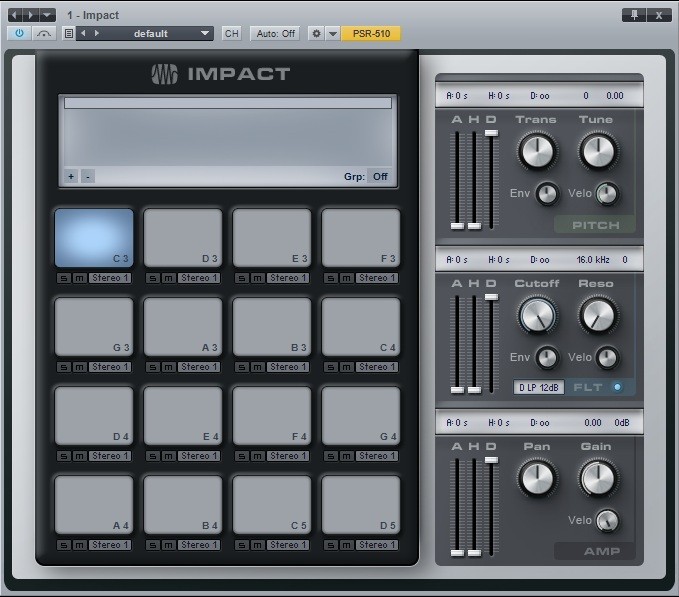Solo the C 3 pad
Viewport: 679px width, 597px height.
64,278
